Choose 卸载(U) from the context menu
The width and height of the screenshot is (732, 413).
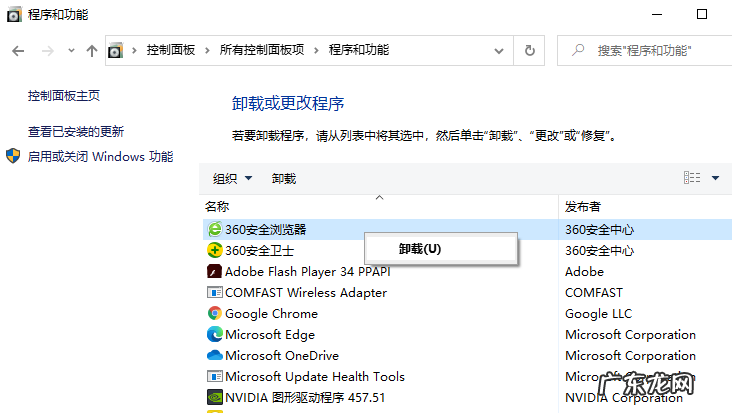[441, 249]
